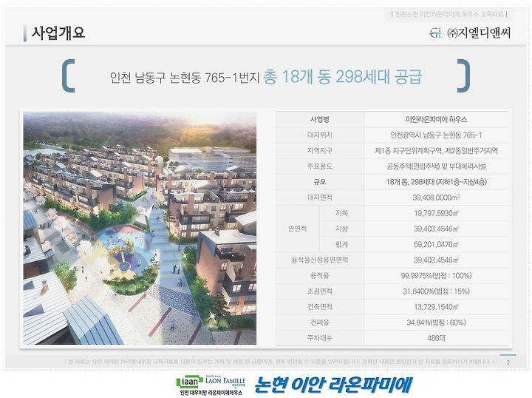Viewport: 532px width, 398px height.
Task: Select the value 13,729.1540㎡
Action: (436, 307)
